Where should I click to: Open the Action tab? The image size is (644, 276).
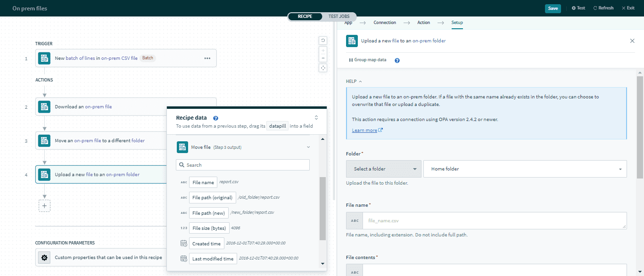coord(423,23)
